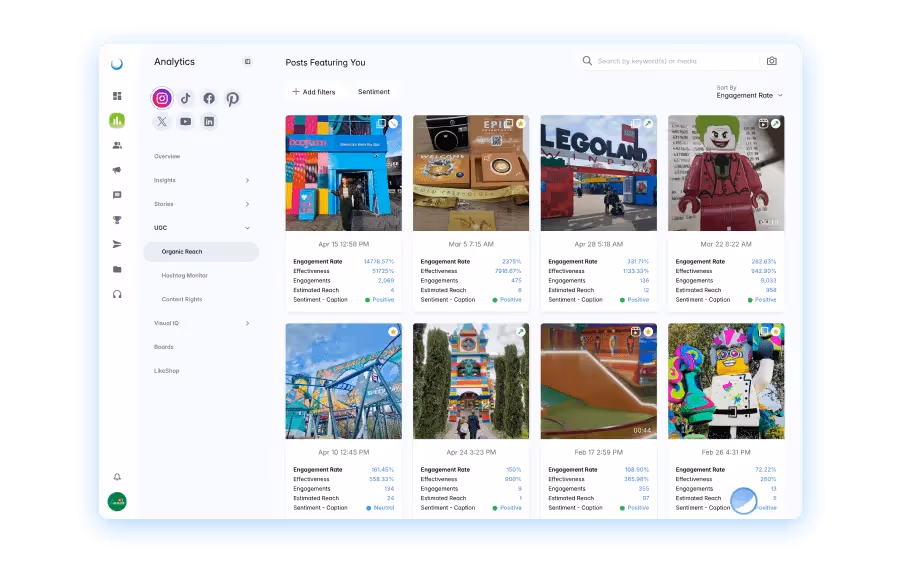Screen dimensions: 900x570
Task: Switch to the YouTube network icon
Action: click(x=185, y=122)
